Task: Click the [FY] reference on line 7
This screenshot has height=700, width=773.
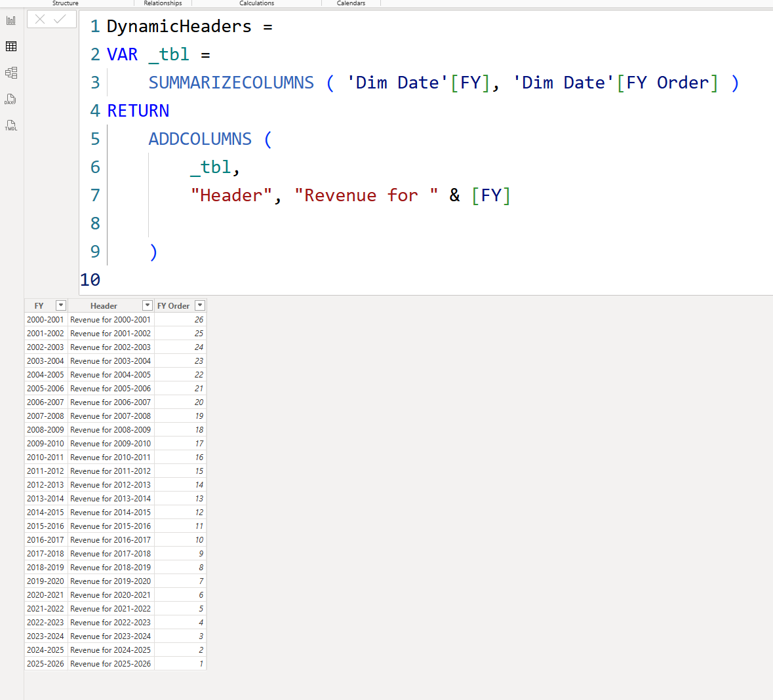Action: coord(491,195)
